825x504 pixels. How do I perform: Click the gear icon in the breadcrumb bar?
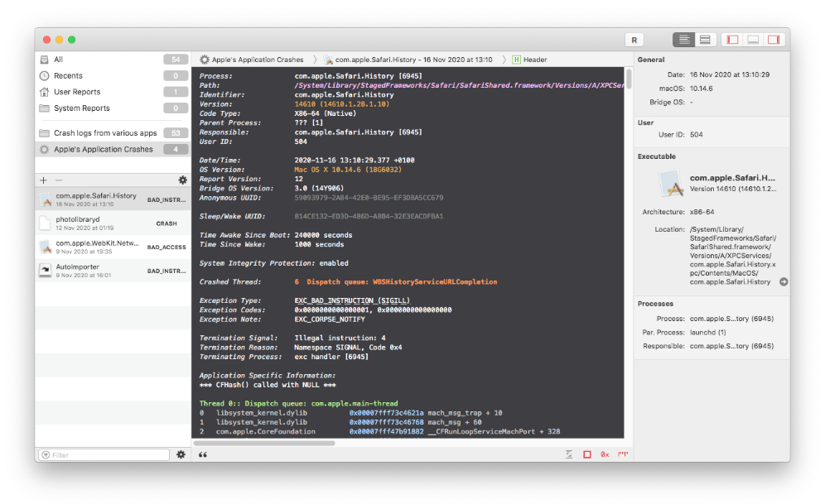point(205,60)
